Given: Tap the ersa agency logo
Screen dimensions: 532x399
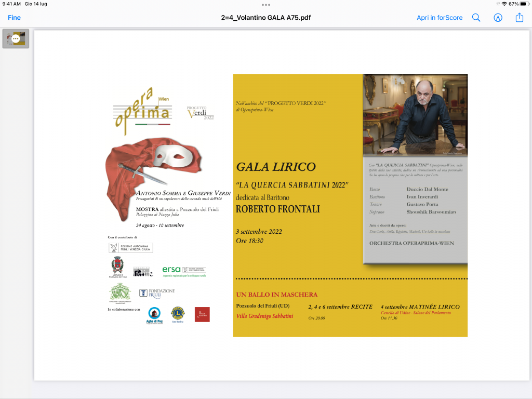Looking at the screenshot, I should pyautogui.click(x=184, y=271).
